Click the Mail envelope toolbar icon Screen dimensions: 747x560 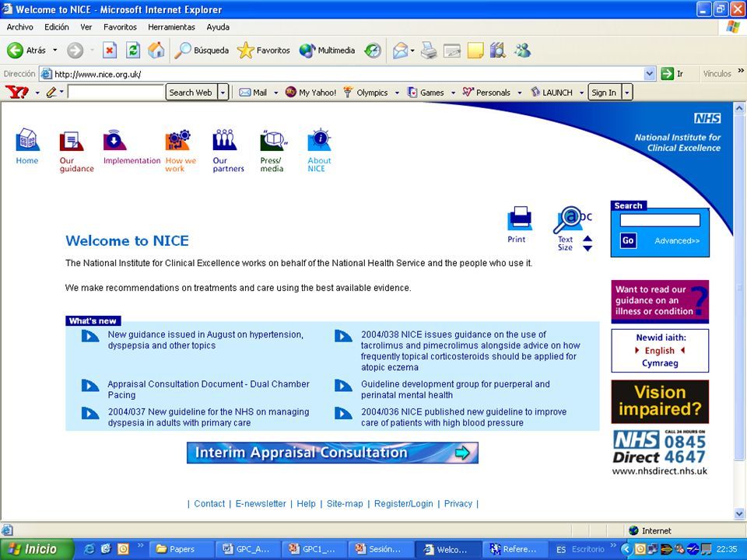click(x=400, y=50)
